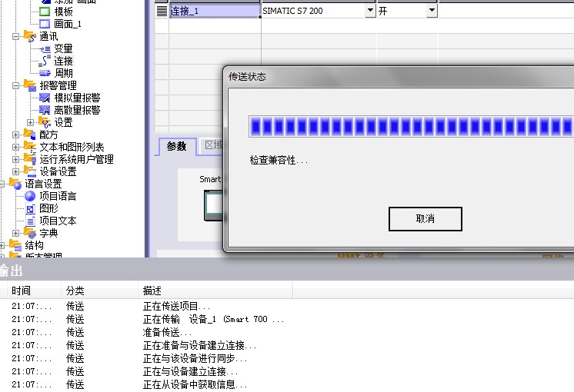Open SIMATIC S7 200 driver dropdown
Image resolution: width=574 pixels, height=392 pixels.
370,12
